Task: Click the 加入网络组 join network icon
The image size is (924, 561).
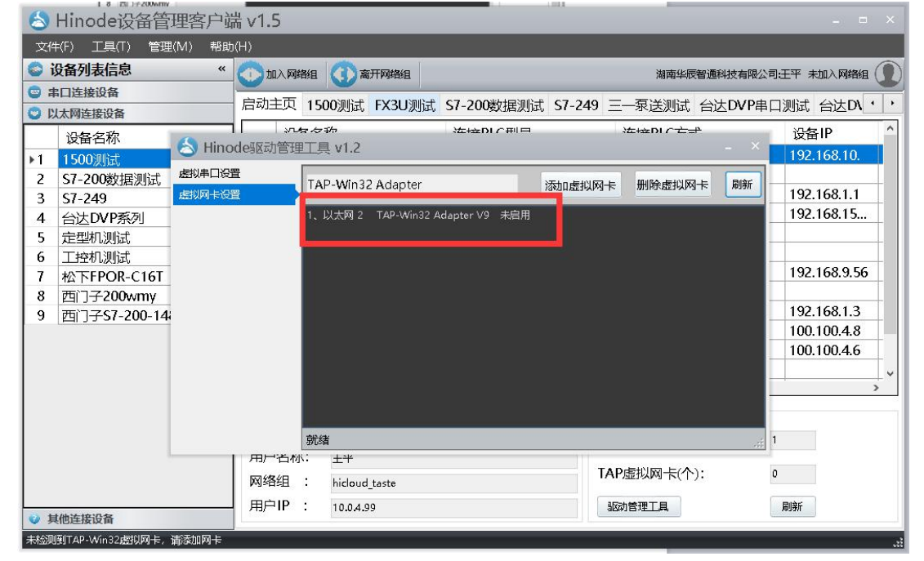Action: tap(250, 75)
